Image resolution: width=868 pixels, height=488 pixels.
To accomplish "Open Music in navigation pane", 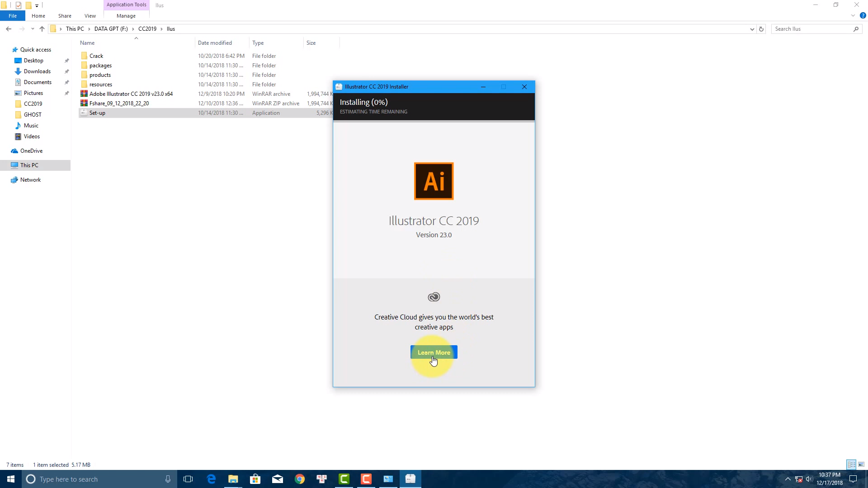I will 31,126.
